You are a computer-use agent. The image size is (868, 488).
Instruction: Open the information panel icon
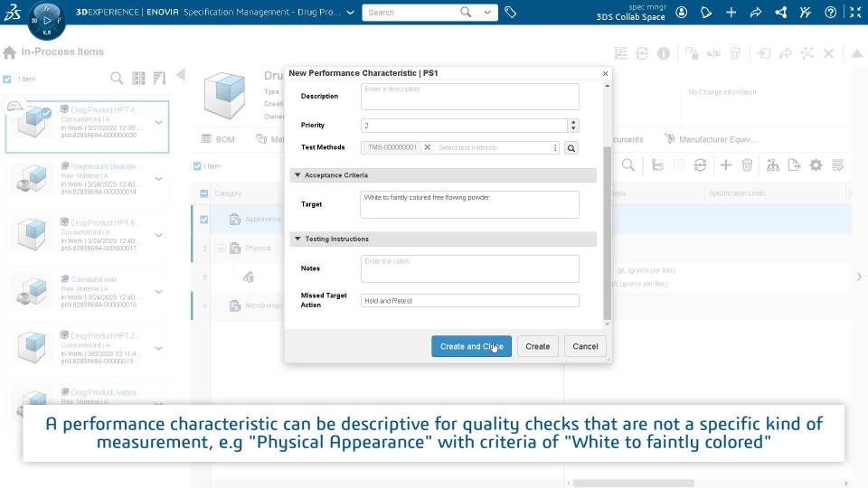pos(663,53)
